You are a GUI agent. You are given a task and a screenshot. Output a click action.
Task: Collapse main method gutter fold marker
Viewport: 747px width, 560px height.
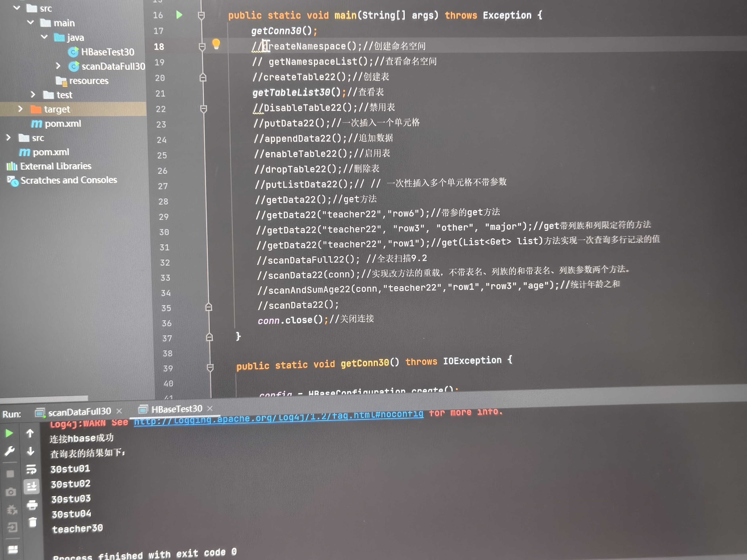(201, 15)
